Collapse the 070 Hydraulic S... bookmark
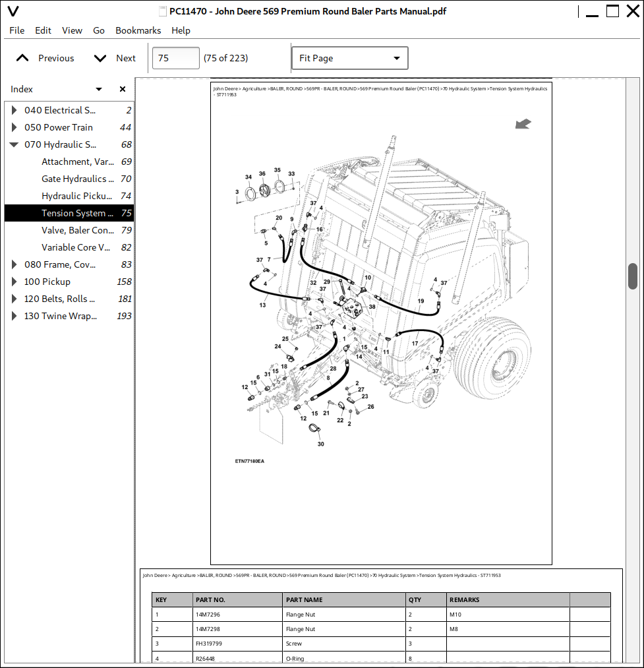The height and width of the screenshot is (668, 644). 14,145
